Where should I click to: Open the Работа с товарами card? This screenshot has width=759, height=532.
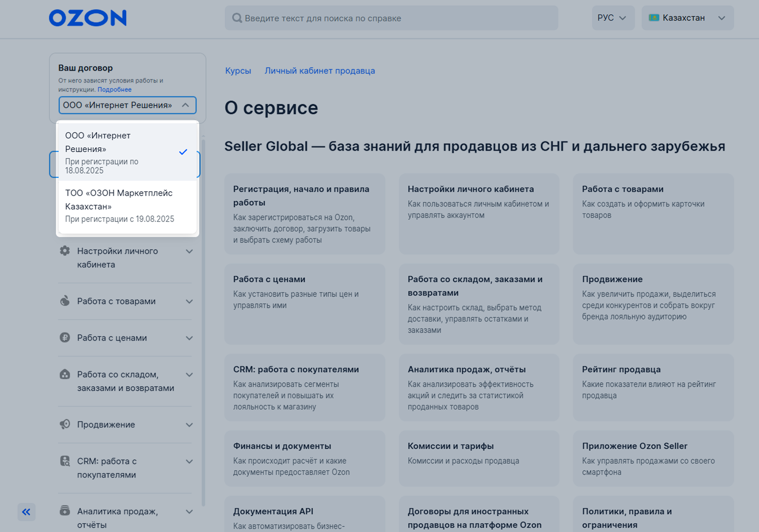(654, 213)
